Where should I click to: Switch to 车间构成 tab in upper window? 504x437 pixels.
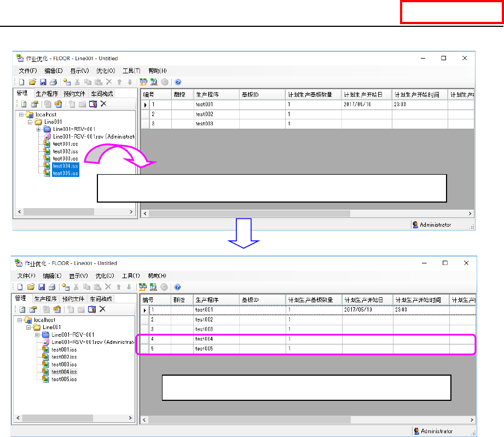tap(102, 94)
